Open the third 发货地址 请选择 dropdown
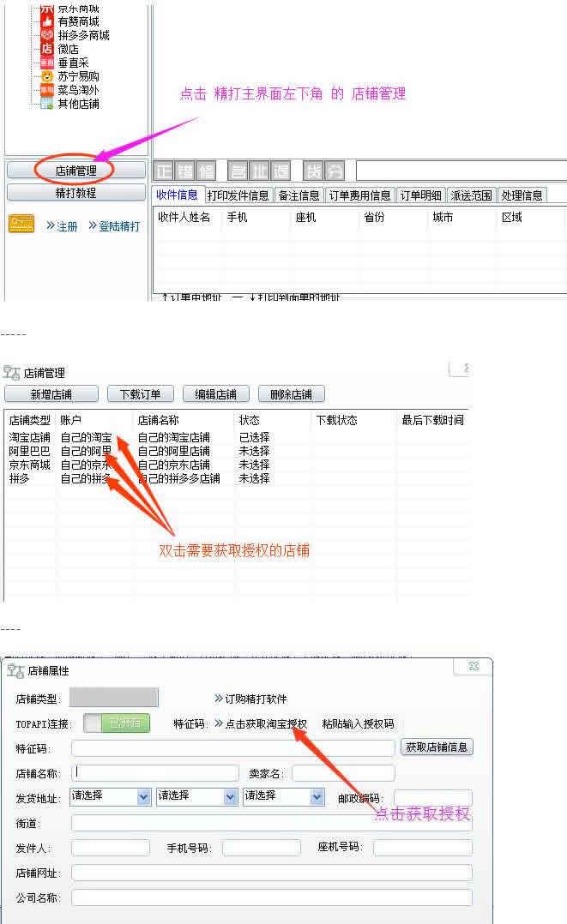 [x=317, y=796]
